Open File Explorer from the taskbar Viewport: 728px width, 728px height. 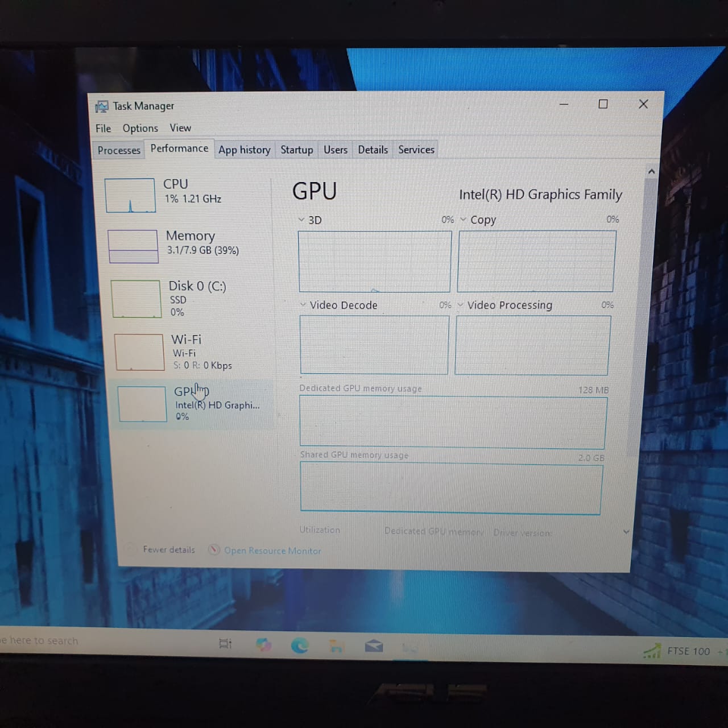(x=336, y=646)
